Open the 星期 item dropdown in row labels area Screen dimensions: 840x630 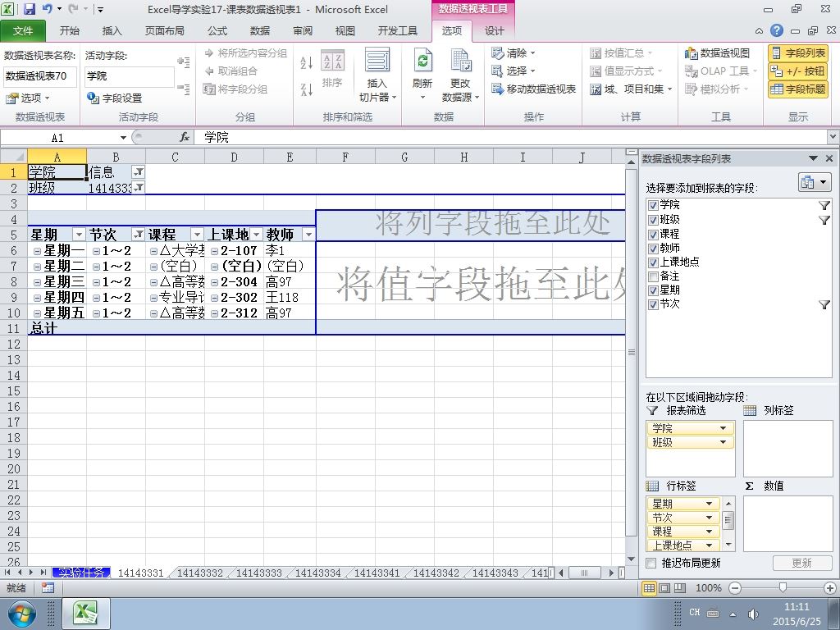point(709,504)
